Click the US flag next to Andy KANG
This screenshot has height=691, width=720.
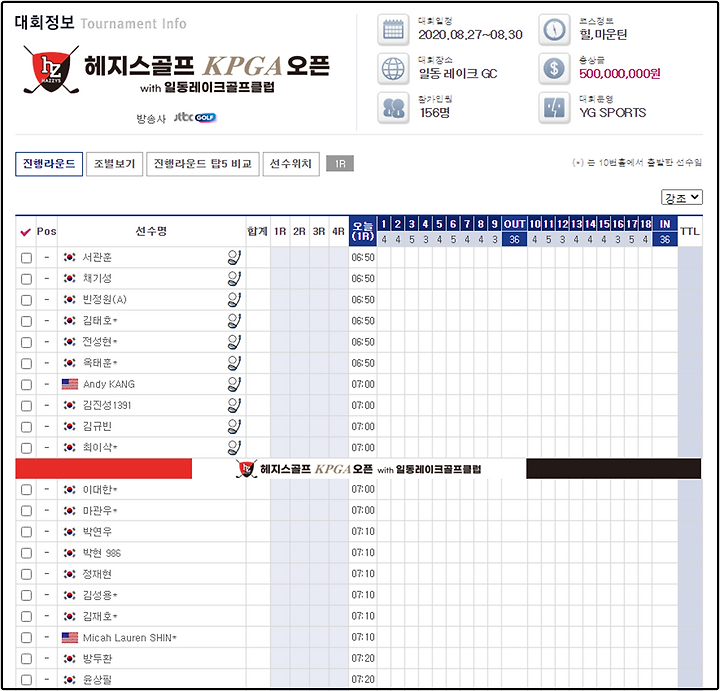point(70,384)
